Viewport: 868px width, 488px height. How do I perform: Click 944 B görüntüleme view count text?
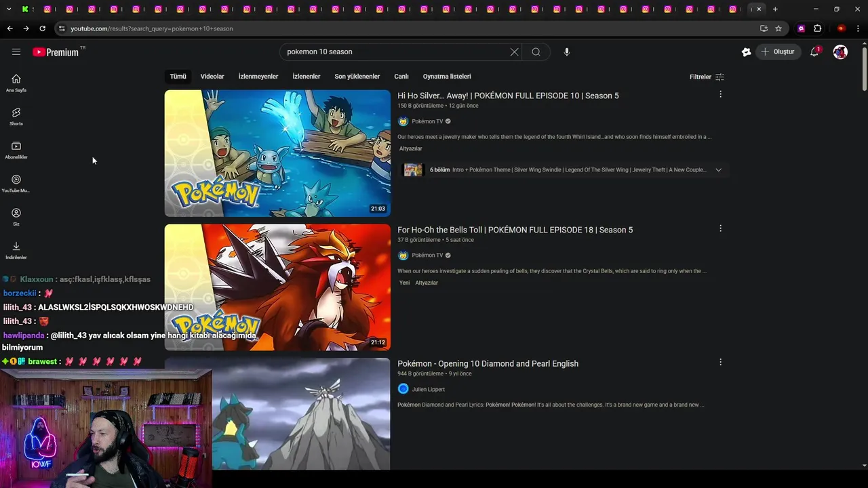[x=420, y=373]
